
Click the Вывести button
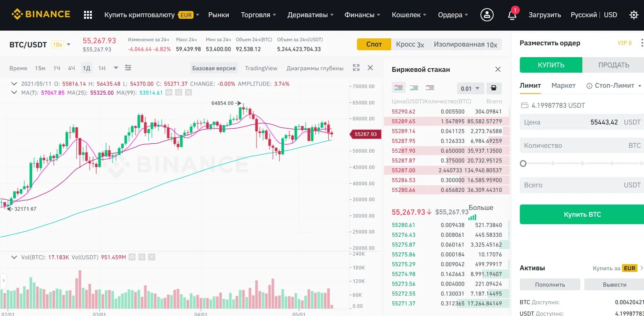coord(614,285)
